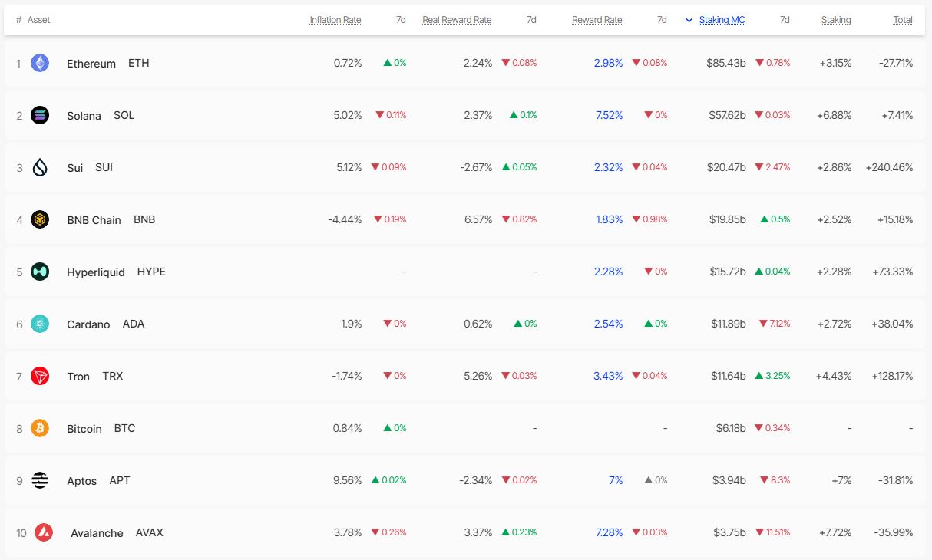
Task: Open the BNB Chain asset name link
Action: [94, 220]
